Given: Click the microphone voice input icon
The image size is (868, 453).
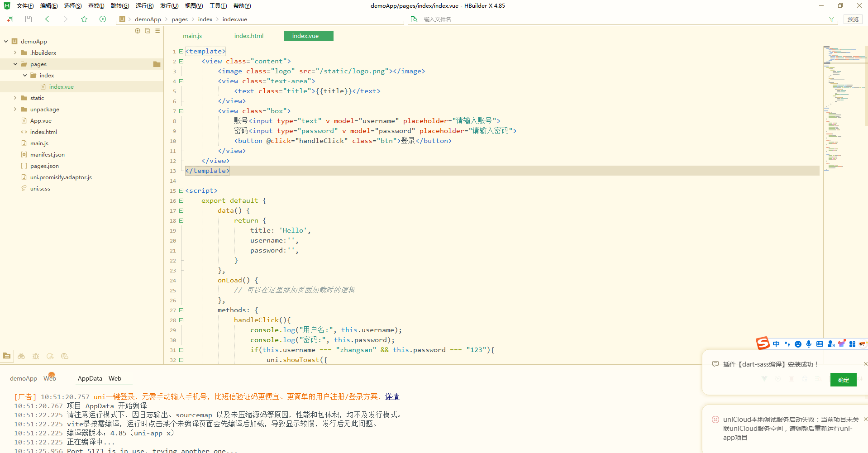Looking at the screenshot, I should (809, 344).
